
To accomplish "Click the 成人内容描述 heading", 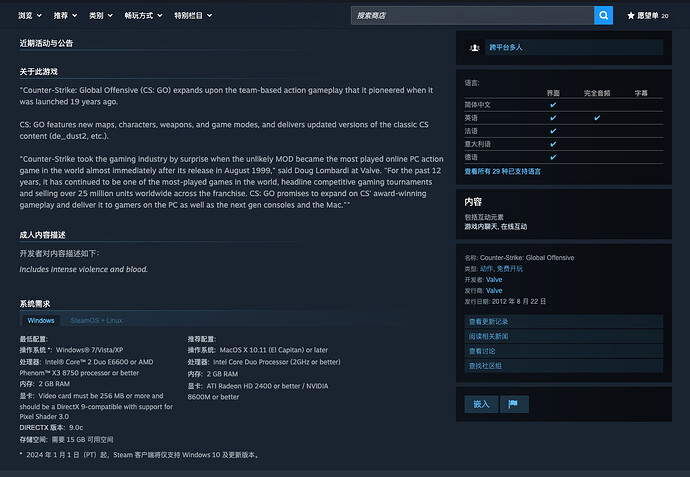I will (x=42, y=235).
